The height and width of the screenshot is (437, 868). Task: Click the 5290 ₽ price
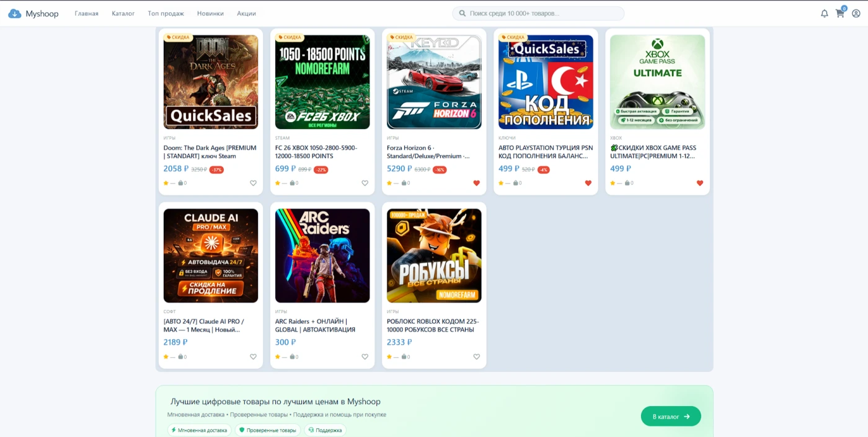(x=399, y=169)
